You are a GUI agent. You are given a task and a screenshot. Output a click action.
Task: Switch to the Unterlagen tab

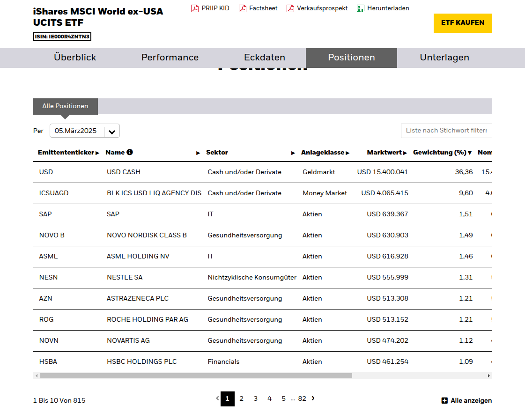[x=444, y=58]
